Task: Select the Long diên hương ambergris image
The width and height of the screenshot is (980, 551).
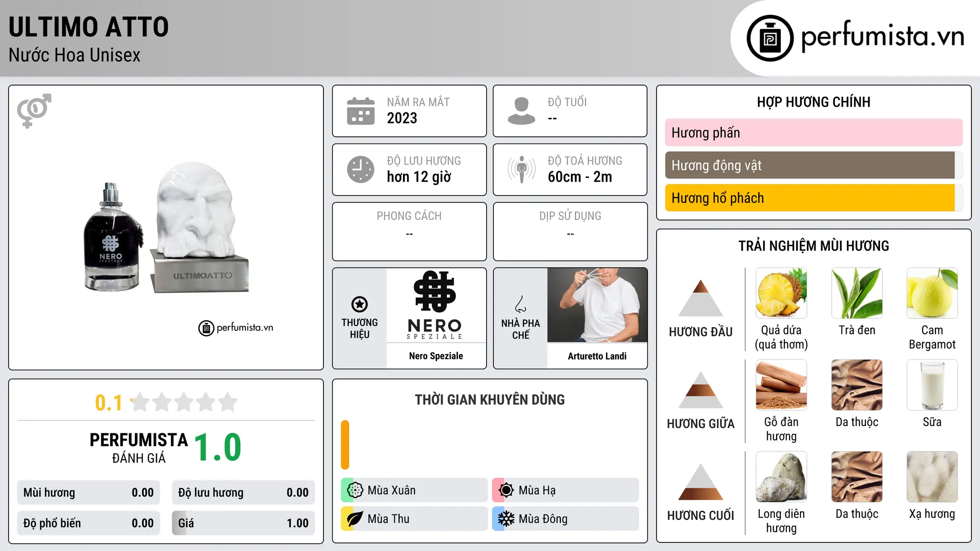Action: coord(781,477)
